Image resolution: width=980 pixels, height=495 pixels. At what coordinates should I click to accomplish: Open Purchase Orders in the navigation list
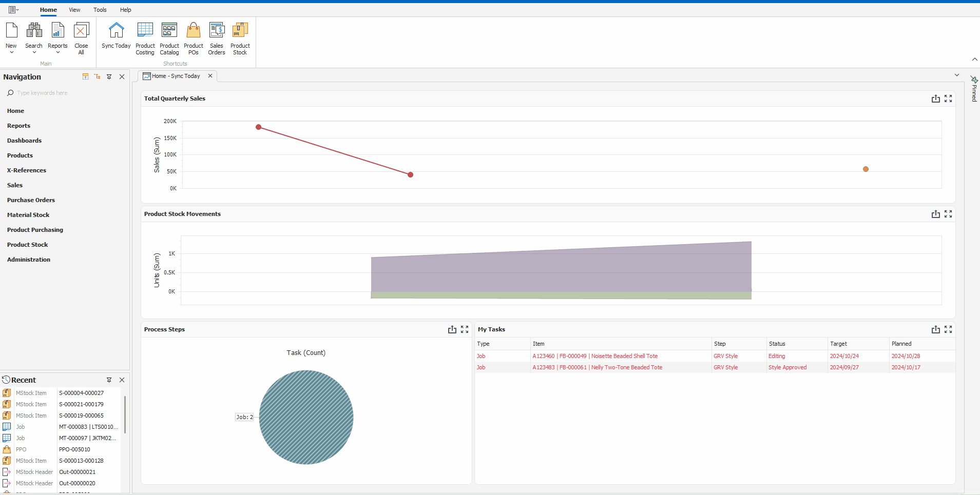pyautogui.click(x=31, y=200)
